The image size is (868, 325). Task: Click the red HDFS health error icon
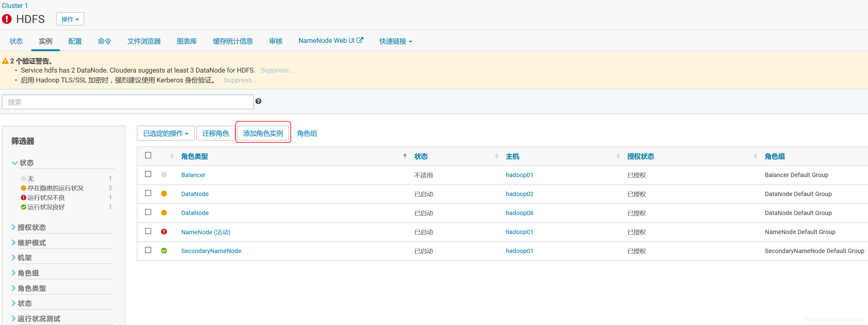point(7,19)
